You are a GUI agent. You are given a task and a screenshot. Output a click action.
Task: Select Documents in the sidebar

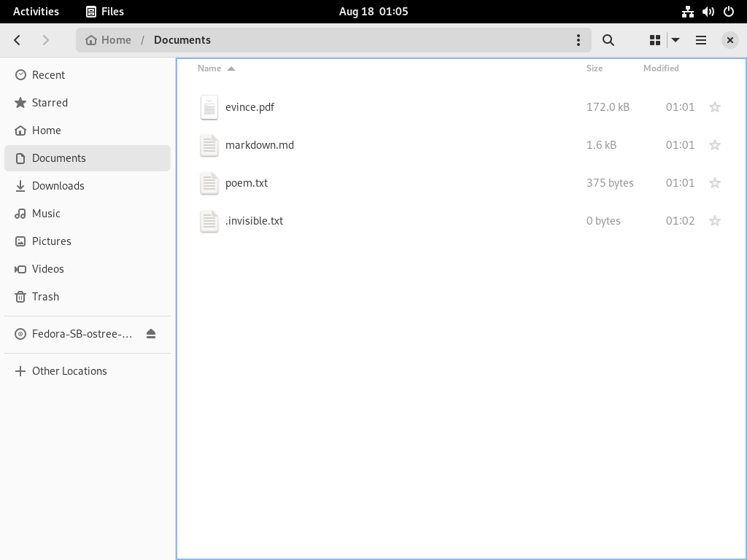click(x=88, y=158)
